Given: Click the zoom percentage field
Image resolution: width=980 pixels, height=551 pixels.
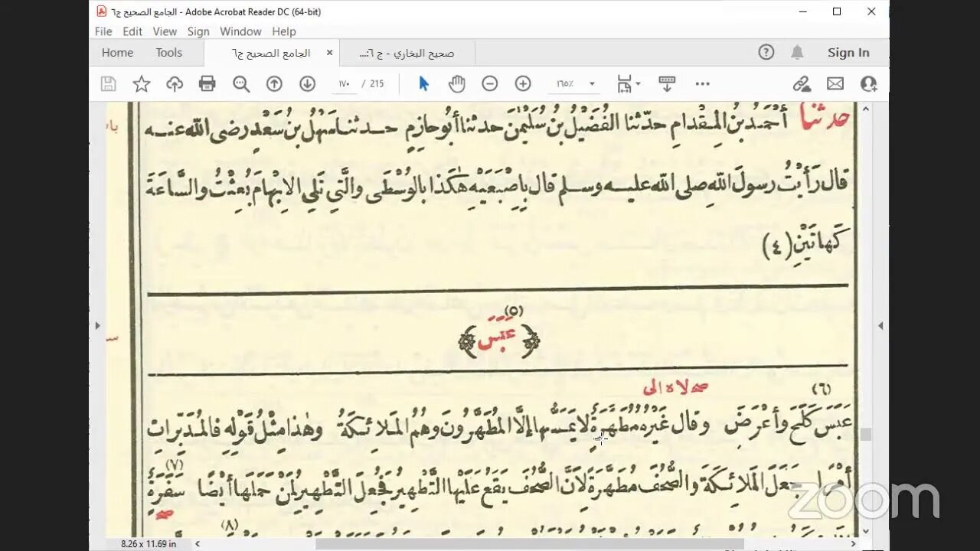Looking at the screenshot, I should coord(567,84).
